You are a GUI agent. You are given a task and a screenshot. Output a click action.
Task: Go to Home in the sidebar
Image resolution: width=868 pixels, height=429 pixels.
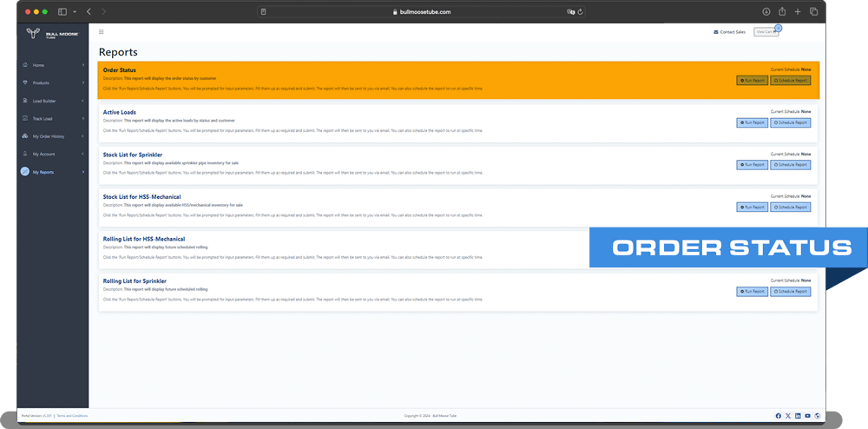[53, 65]
